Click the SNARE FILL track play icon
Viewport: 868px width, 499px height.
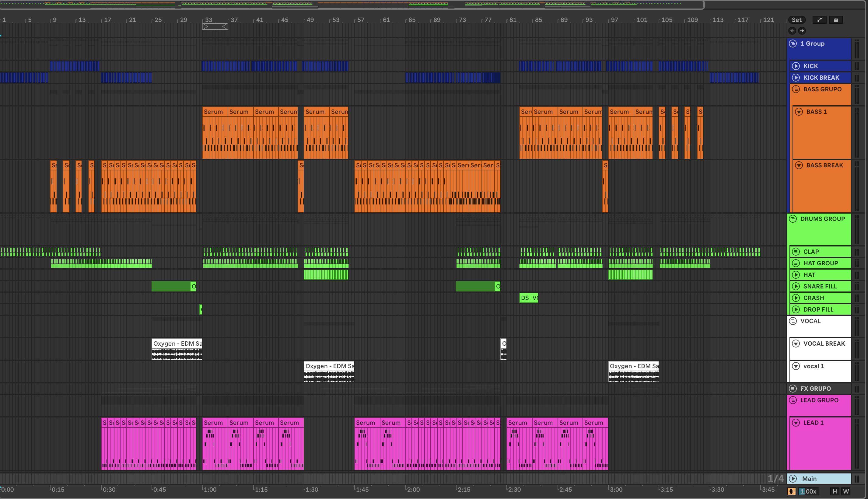(x=796, y=286)
